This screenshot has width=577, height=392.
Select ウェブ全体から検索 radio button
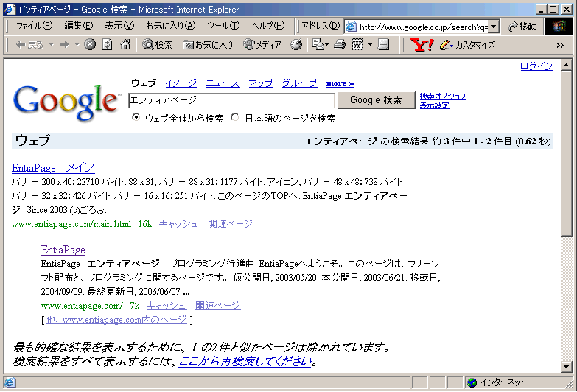tap(136, 117)
